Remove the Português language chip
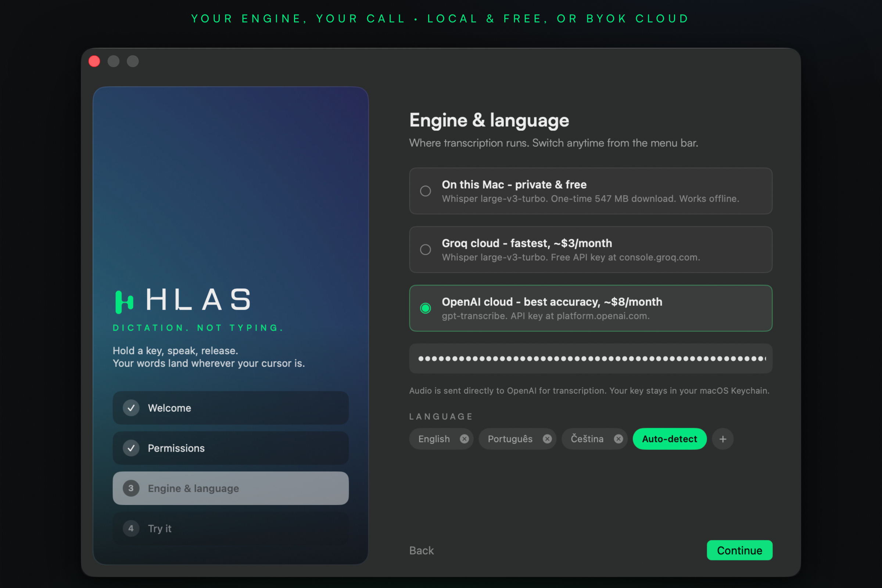The height and width of the screenshot is (588, 882). (547, 439)
